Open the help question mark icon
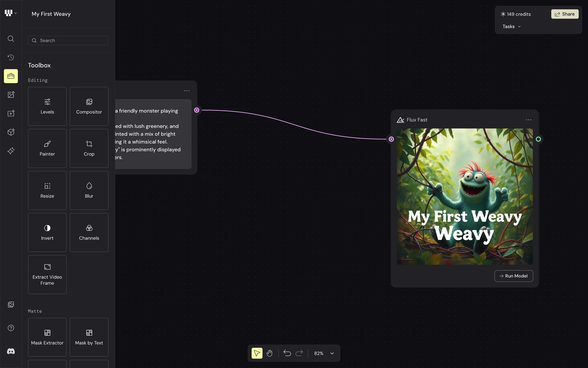The height and width of the screenshot is (368, 588). click(11, 328)
